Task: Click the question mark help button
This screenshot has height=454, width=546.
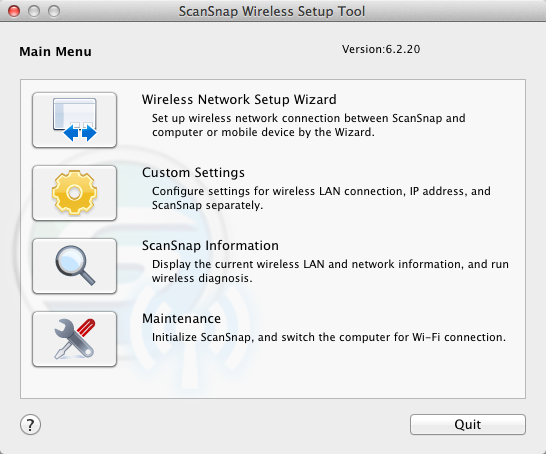Action: coord(30,424)
